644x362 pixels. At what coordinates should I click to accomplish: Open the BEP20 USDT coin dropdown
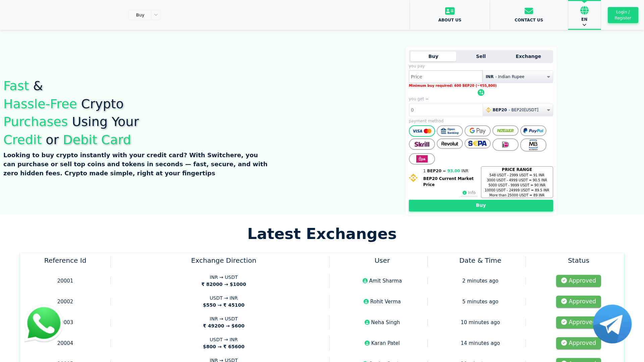pos(518,110)
